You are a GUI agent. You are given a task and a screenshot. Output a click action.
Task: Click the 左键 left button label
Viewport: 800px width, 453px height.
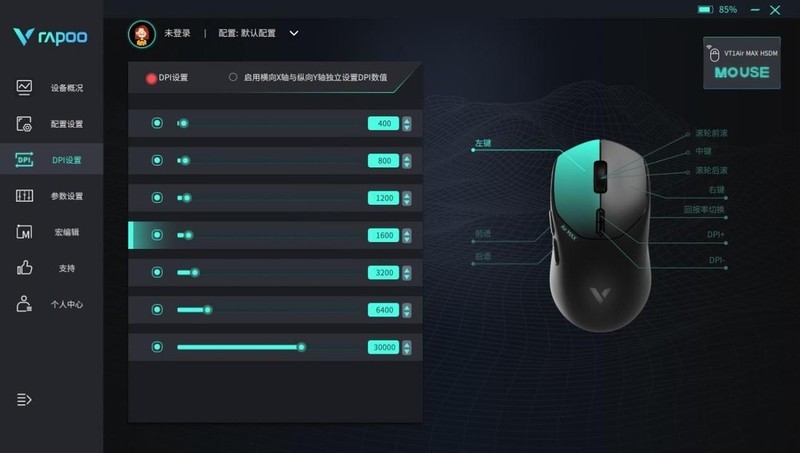(483, 143)
